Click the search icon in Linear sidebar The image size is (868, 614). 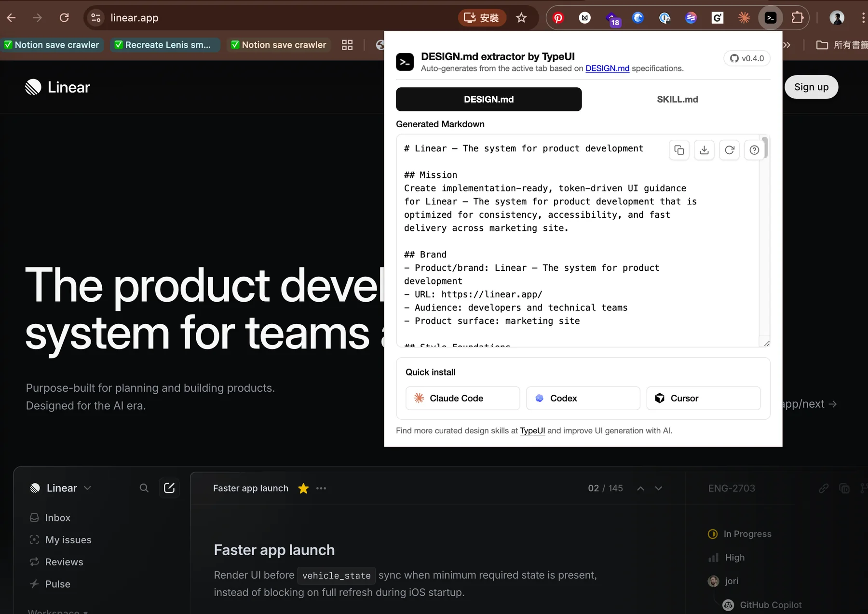(144, 488)
